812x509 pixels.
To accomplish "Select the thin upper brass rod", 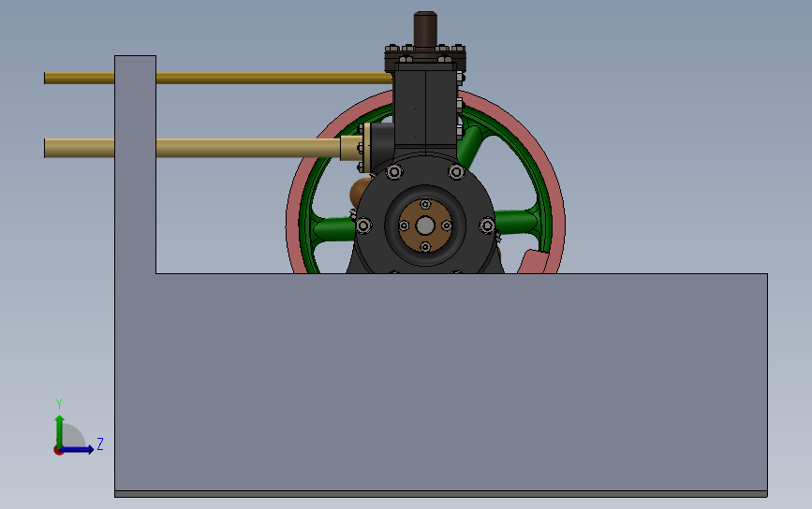I will [273, 78].
